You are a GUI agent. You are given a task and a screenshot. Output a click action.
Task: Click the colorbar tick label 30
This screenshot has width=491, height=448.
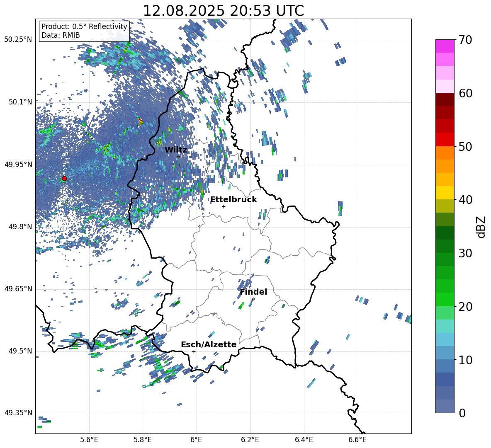point(465,253)
